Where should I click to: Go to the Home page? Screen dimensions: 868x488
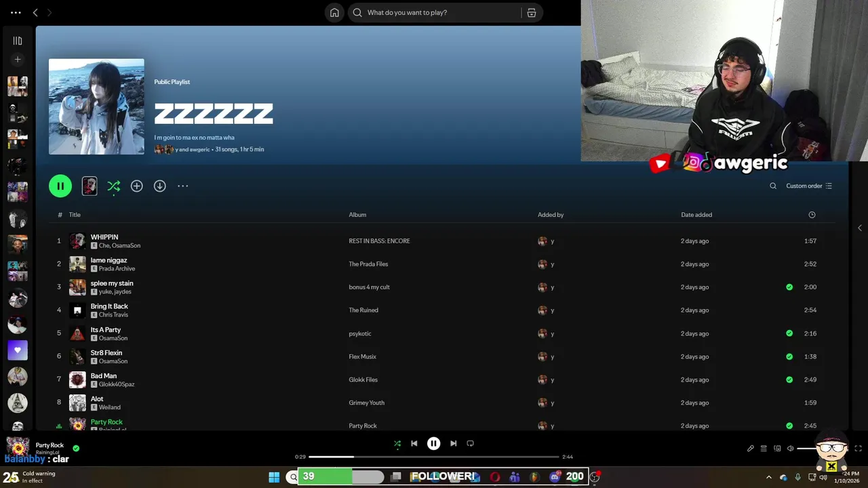(334, 12)
